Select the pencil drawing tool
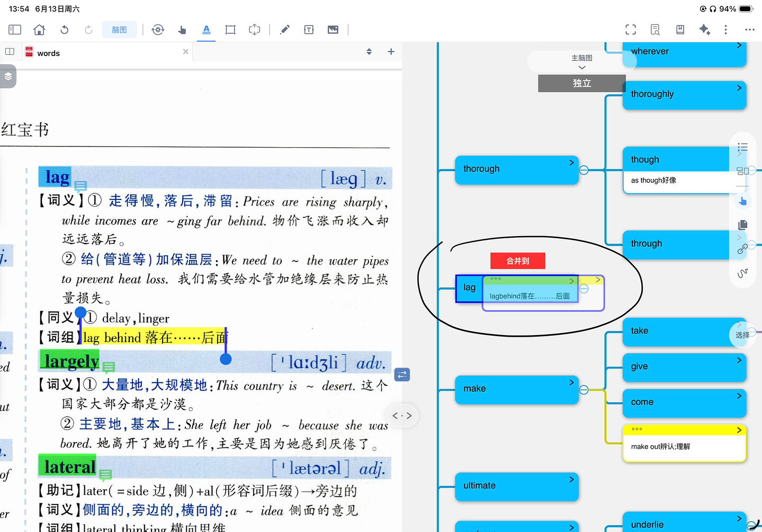Image resolution: width=762 pixels, height=532 pixels. [x=285, y=30]
